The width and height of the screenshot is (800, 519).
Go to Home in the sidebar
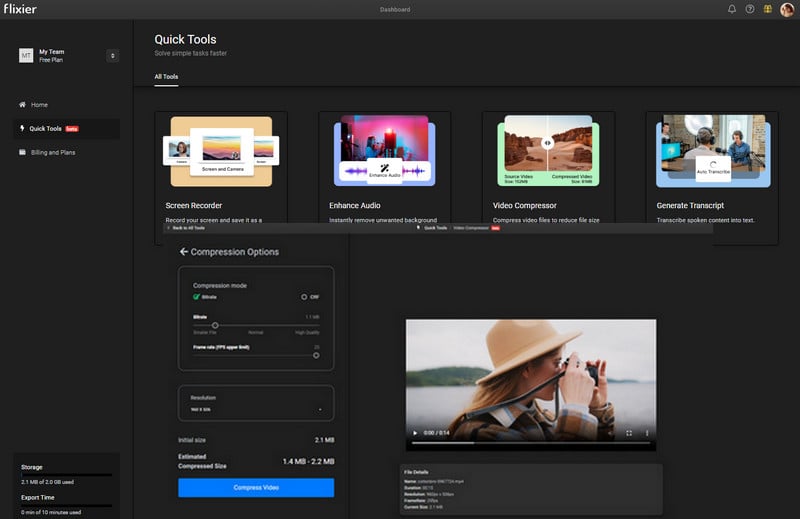(x=66, y=105)
